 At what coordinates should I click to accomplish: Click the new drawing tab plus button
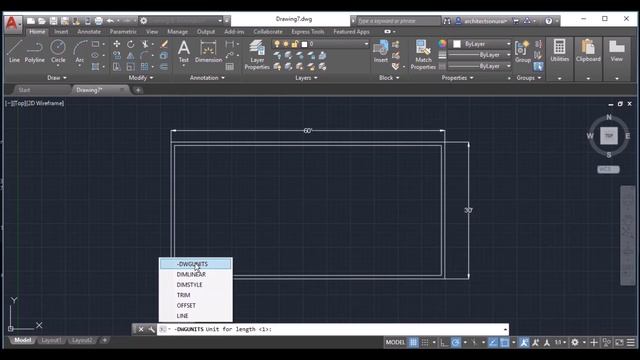click(138, 90)
